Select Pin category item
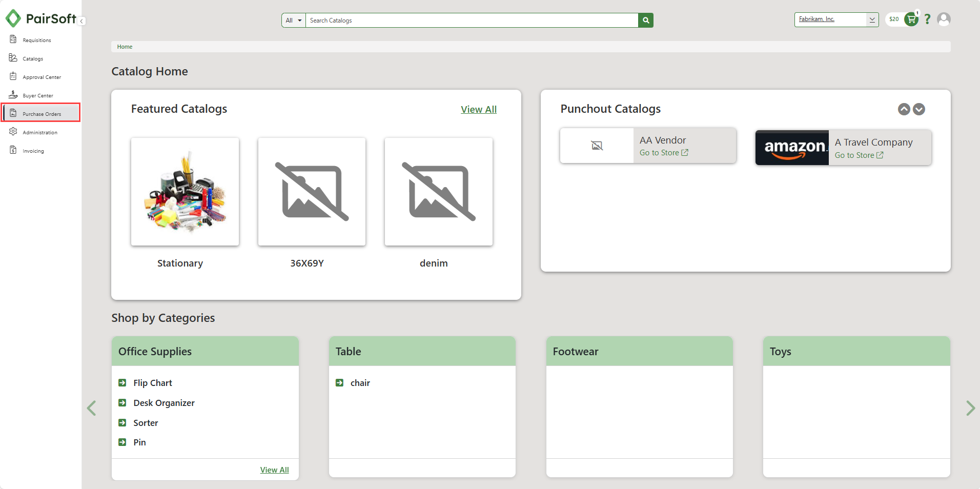Screen dimensions: 980x489 tap(139, 442)
